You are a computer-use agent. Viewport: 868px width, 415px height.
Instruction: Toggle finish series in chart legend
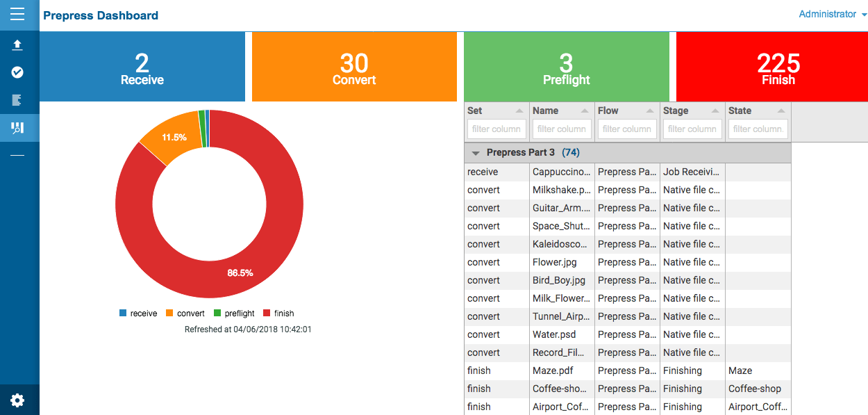pyautogui.click(x=278, y=314)
